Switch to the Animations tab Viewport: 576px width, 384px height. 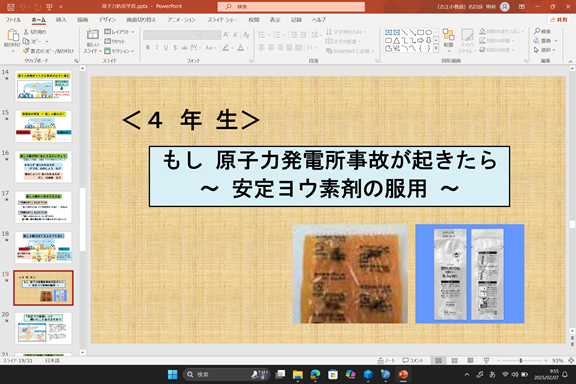click(181, 20)
